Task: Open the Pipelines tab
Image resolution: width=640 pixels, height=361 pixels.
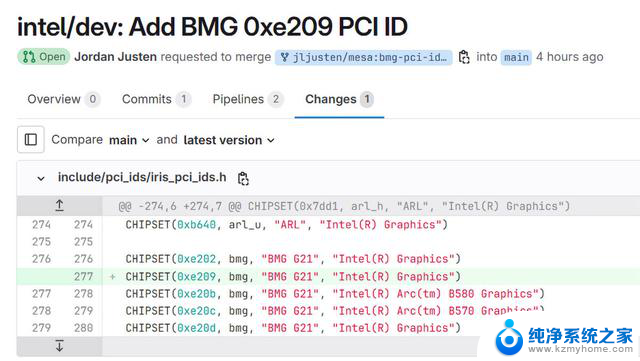Action: point(248,99)
